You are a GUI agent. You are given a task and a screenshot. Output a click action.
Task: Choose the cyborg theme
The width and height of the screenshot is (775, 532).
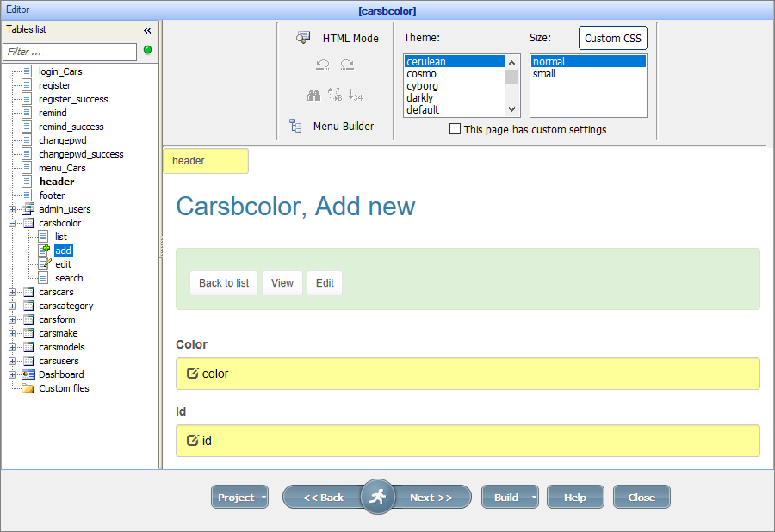point(423,86)
